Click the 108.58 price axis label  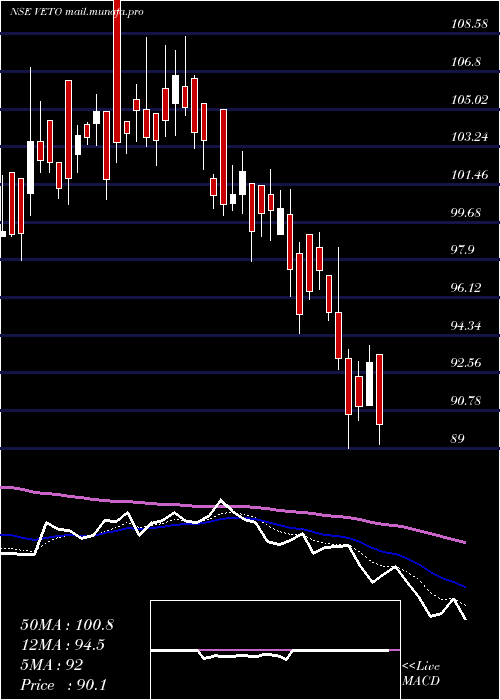469,24
